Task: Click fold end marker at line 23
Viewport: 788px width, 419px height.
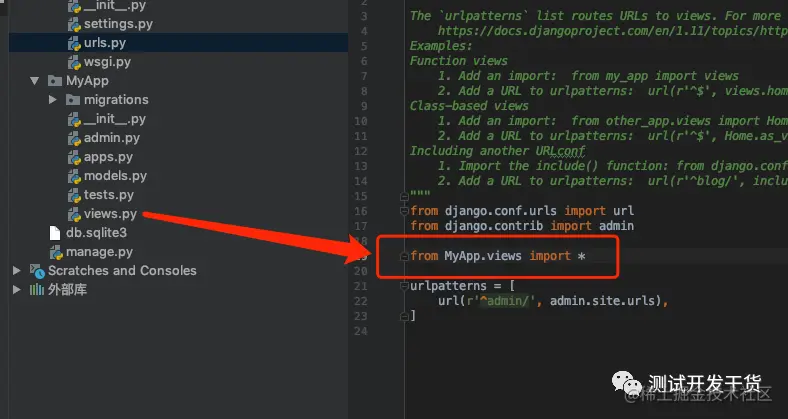Action: [404, 316]
